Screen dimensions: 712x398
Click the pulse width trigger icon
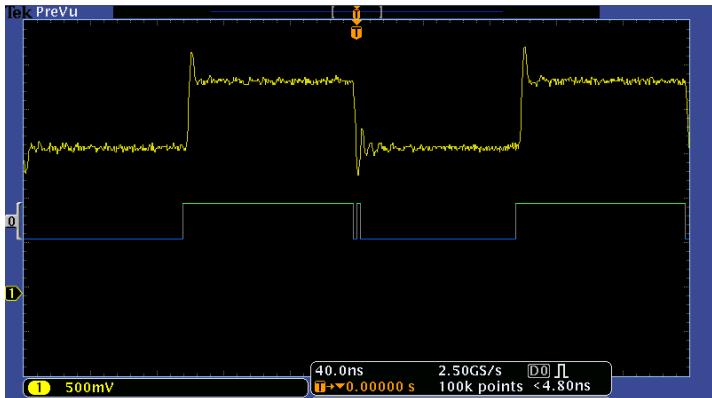coord(562,371)
